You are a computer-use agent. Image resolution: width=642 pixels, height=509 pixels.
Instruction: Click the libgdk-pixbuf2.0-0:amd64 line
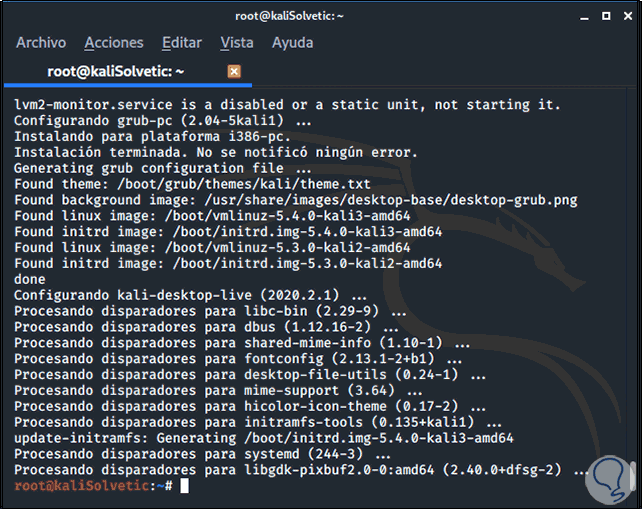point(301,470)
